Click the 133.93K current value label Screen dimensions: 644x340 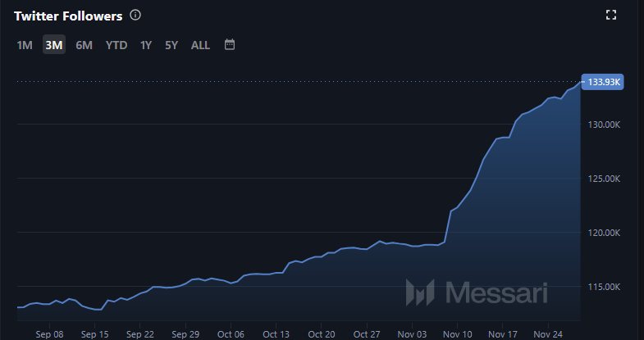tap(603, 82)
